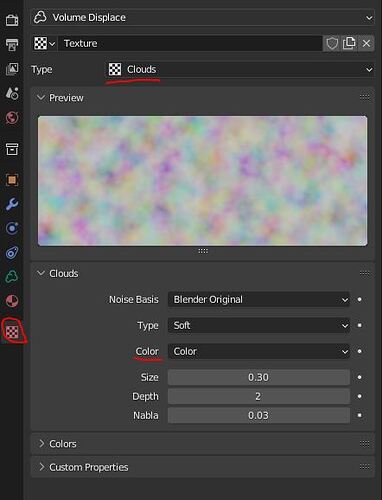Animate the Soft Type property dot
The image size is (382, 500).
click(360, 325)
